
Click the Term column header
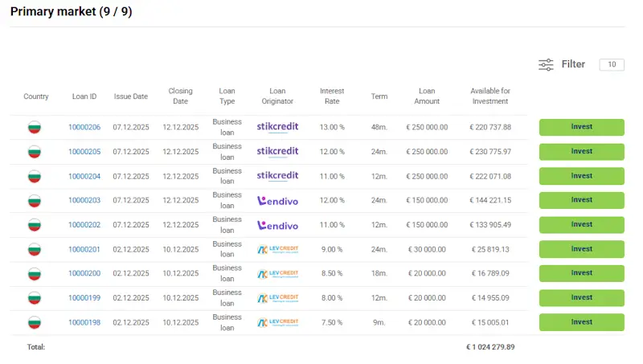[379, 96]
